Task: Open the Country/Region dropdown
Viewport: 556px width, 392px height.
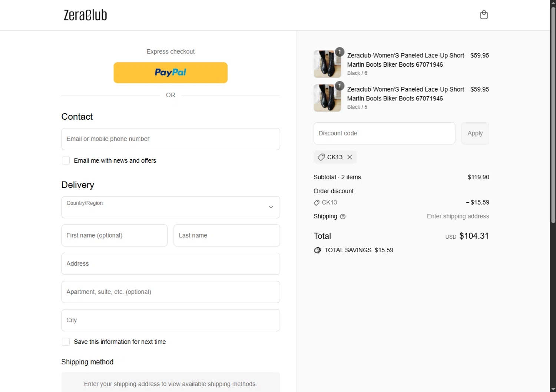Action: tap(171, 207)
